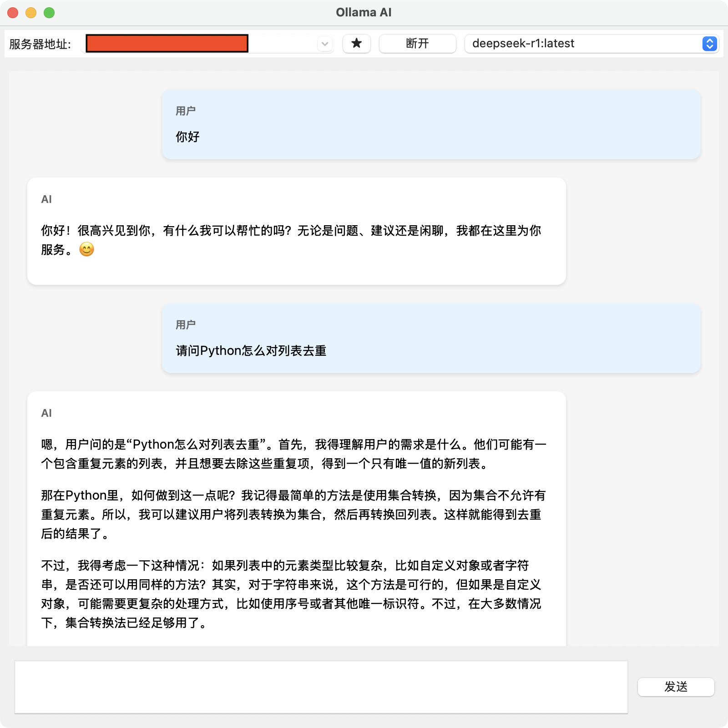The image size is (728, 728).
Task: Click the redacted server address field
Action: click(167, 44)
